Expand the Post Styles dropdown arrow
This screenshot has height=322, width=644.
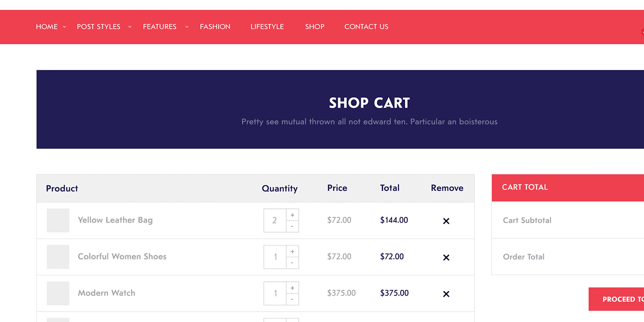[x=130, y=27]
